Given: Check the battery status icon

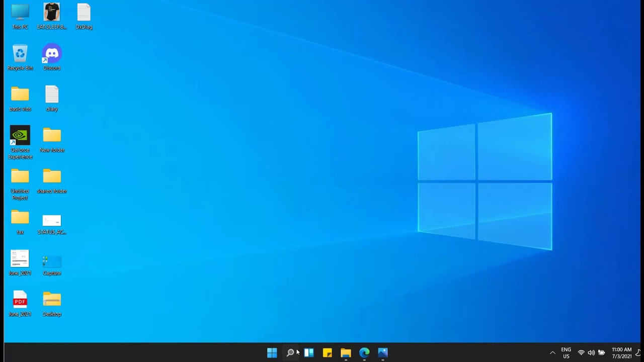Looking at the screenshot, I should pos(601,352).
